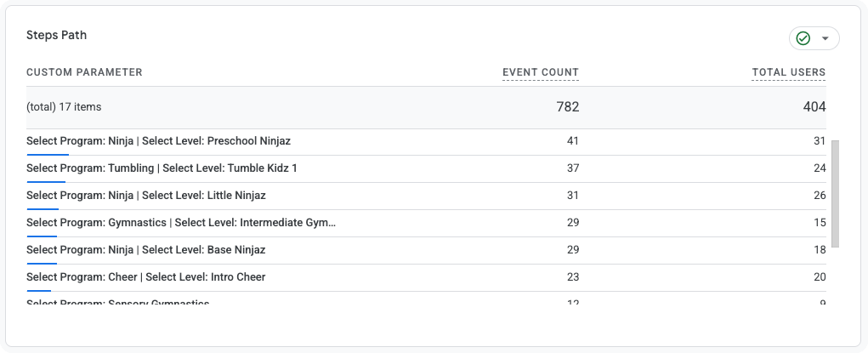This screenshot has width=868, height=353.
Task: Click the total event count 782
Action: tap(568, 107)
